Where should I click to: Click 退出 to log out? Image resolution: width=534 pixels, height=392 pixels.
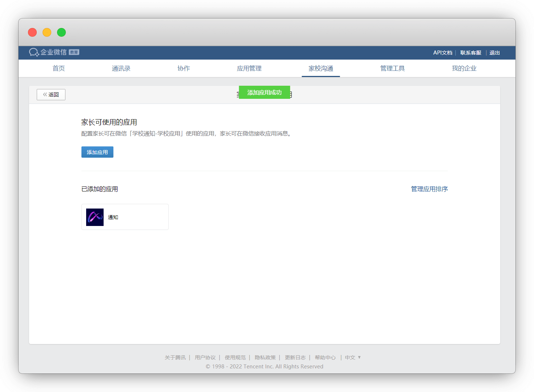click(x=494, y=53)
